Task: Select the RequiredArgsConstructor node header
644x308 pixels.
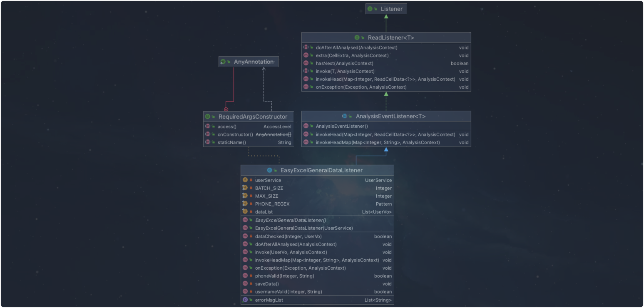Action: pyautogui.click(x=249, y=117)
